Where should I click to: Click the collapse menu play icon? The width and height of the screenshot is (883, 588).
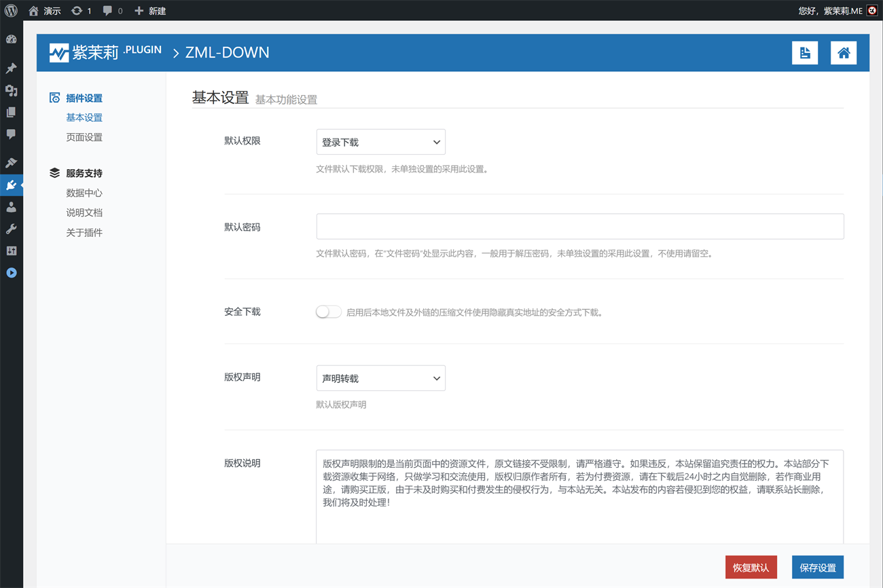pyautogui.click(x=11, y=273)
